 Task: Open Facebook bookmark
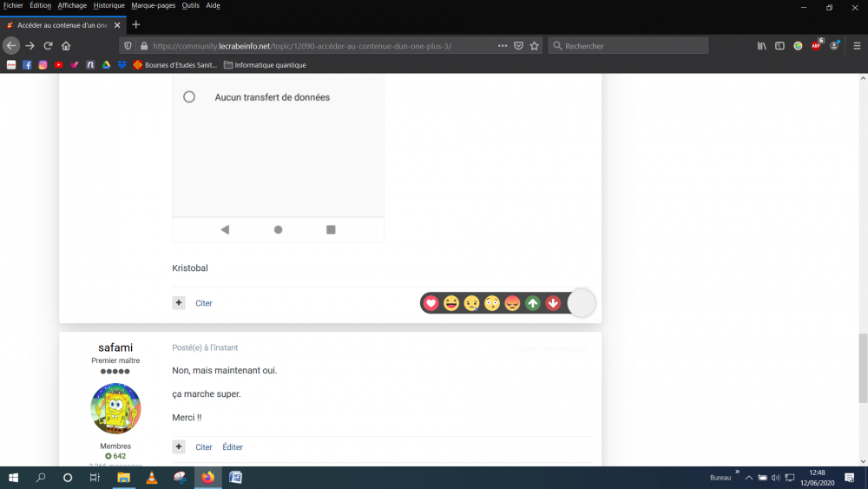pyautogui.click(x=27, y=65)
